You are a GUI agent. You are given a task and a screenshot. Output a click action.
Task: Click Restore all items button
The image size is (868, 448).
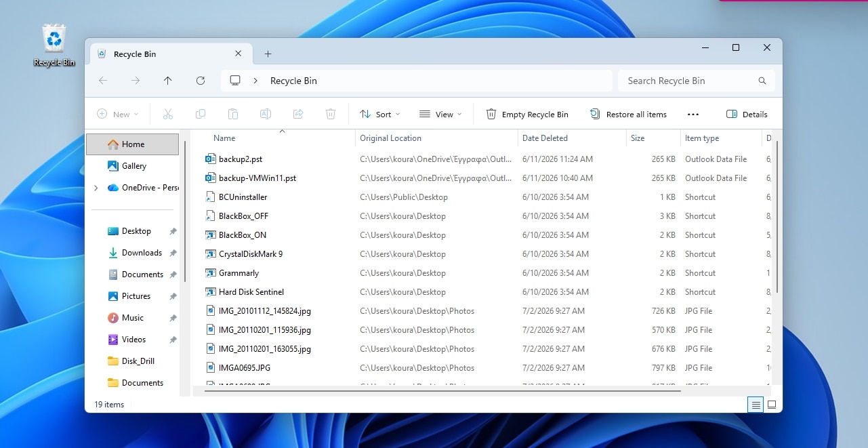pos(628,114)
